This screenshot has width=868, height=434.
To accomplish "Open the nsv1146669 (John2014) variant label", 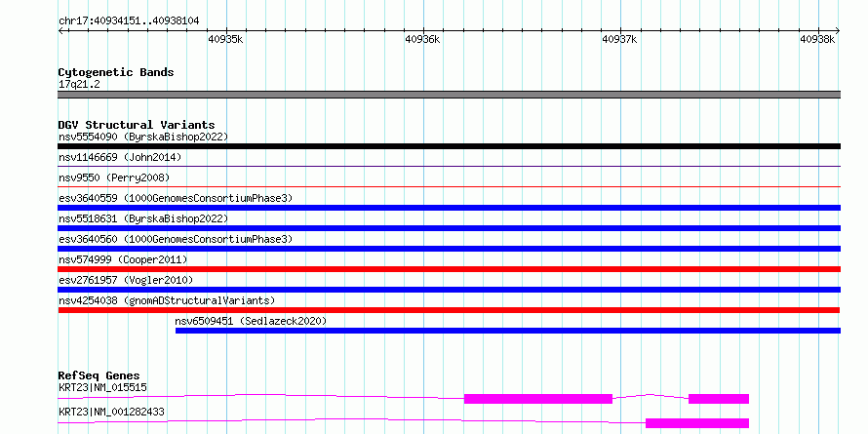I will click(x=120, y=157).
